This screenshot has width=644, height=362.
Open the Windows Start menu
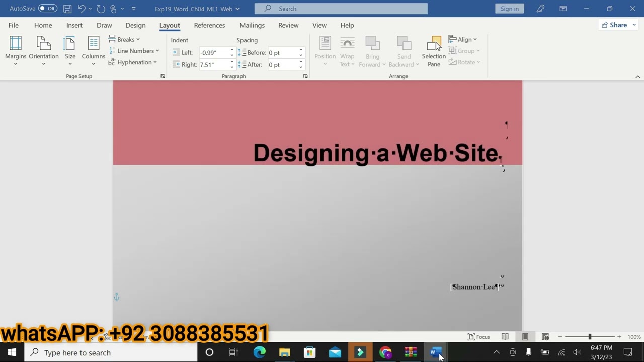point(12,352)
